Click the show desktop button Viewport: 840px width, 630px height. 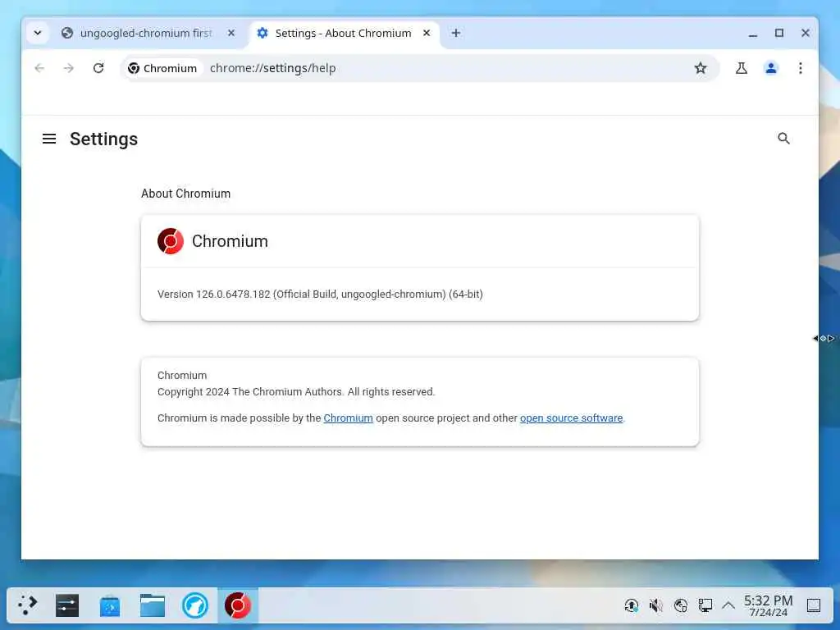(x=814, y=605)
